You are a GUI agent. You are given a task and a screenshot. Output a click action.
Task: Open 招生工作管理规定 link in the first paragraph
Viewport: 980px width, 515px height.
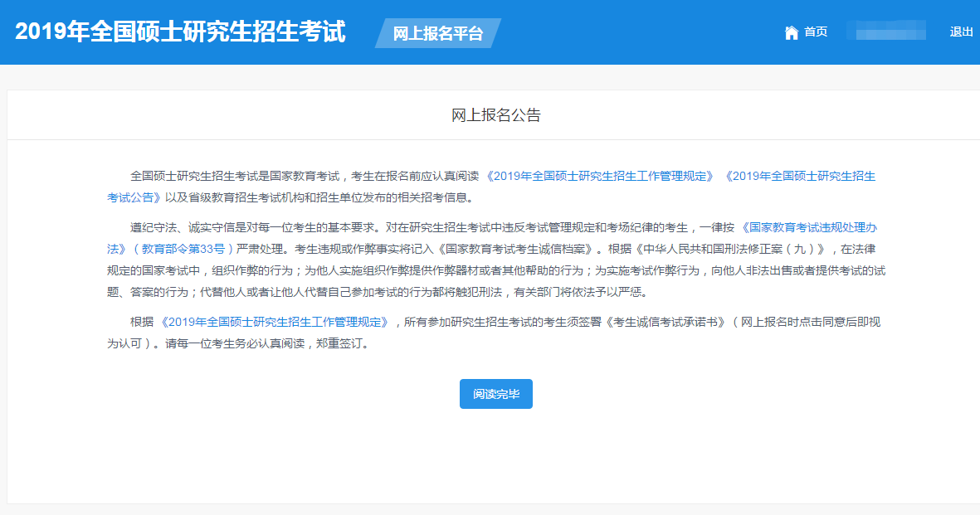(x=600, y=176)
